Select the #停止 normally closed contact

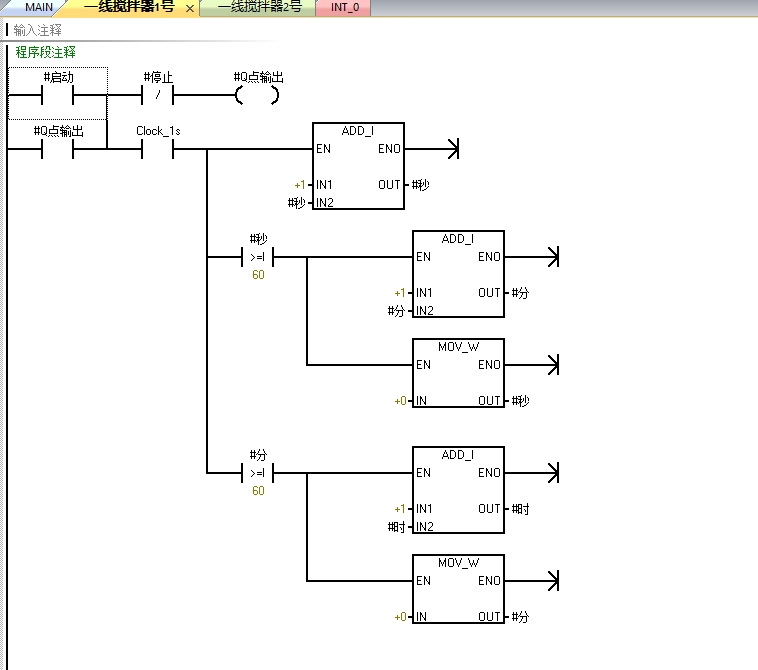pyautogui.click(x=158, y=96)
